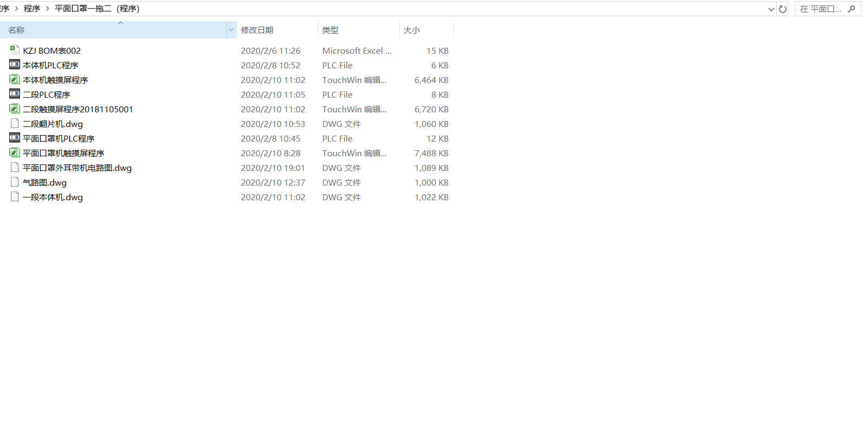Select the 二段PLC程序 file icon
The width and height of the screenshot is (868, 421).
point(15,94)
